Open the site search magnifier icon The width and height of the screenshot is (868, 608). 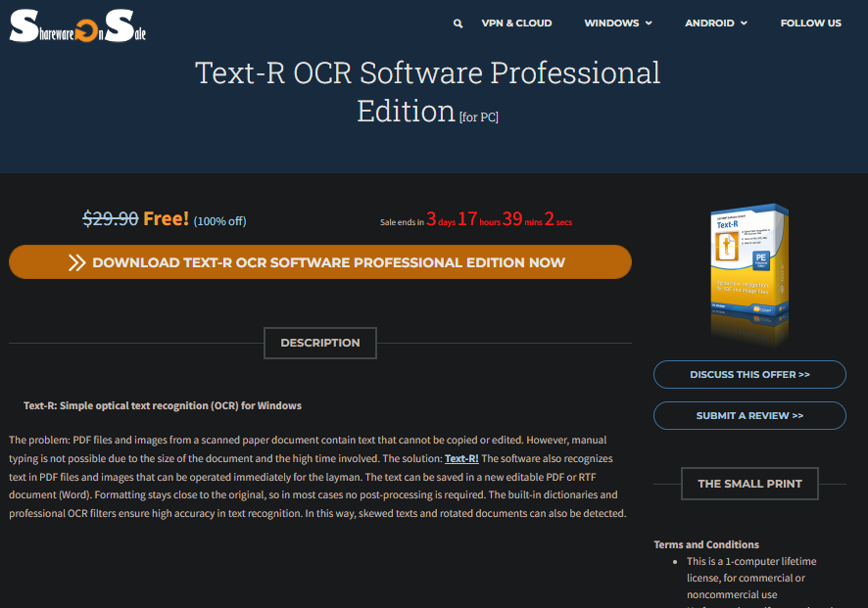tap(458, 23)
